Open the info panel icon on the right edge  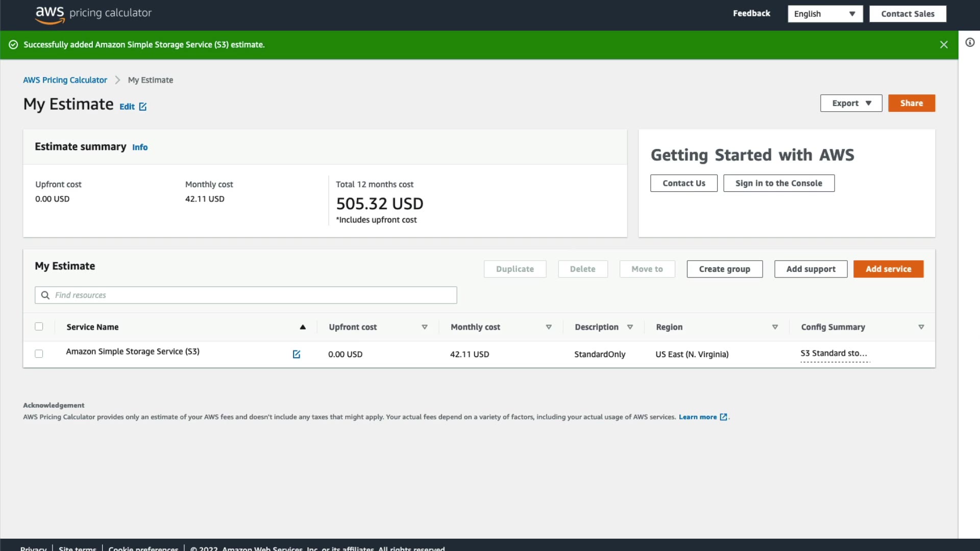970,42
